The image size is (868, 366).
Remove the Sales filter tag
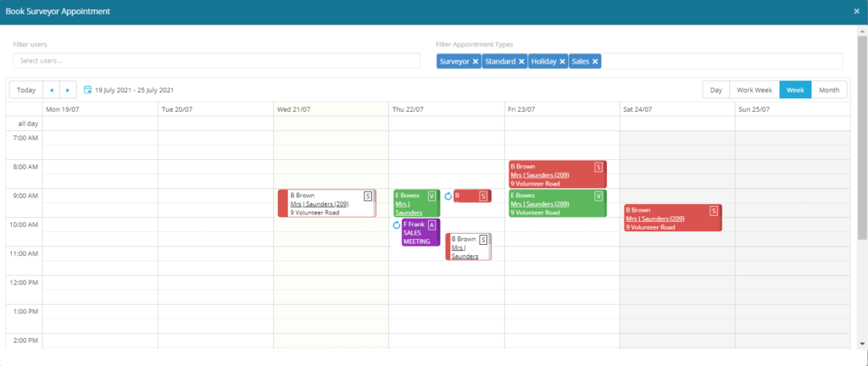pyautogui.click(x=596, y=61)
